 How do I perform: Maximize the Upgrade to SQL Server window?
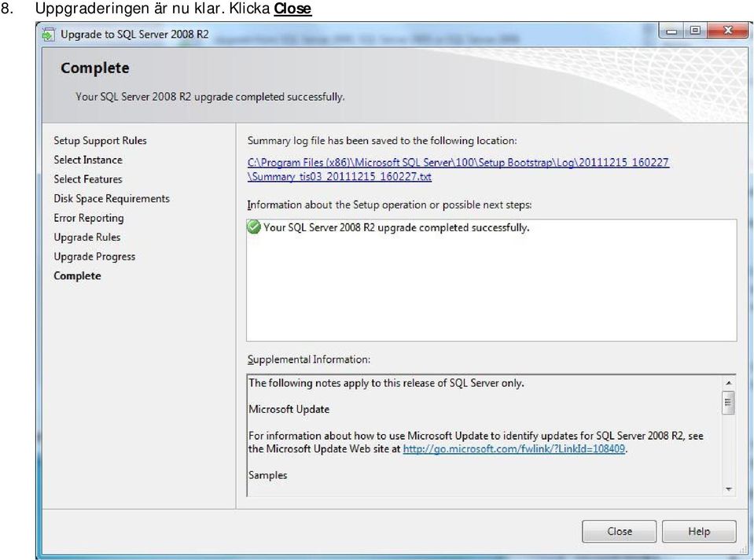coord(695,31)
